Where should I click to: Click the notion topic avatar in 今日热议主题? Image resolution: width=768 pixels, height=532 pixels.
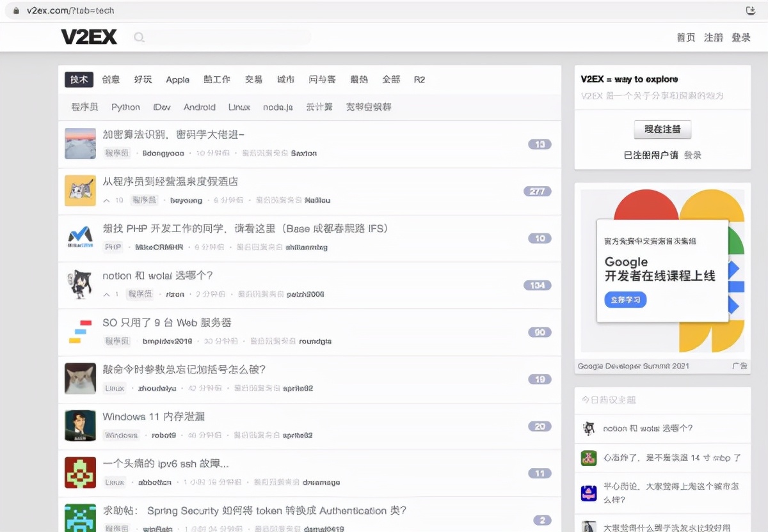click(588, 428)
